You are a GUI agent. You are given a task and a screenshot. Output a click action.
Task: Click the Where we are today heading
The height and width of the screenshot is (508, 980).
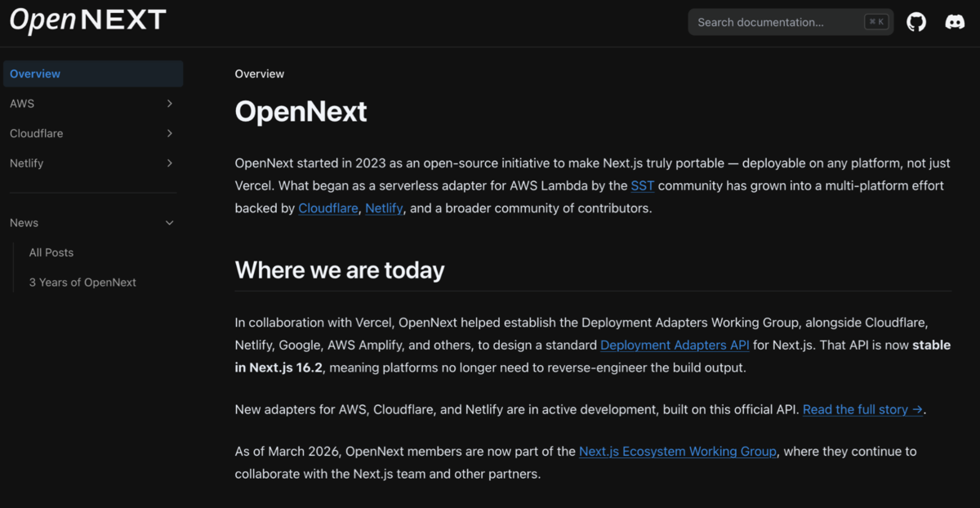[340, 270]
